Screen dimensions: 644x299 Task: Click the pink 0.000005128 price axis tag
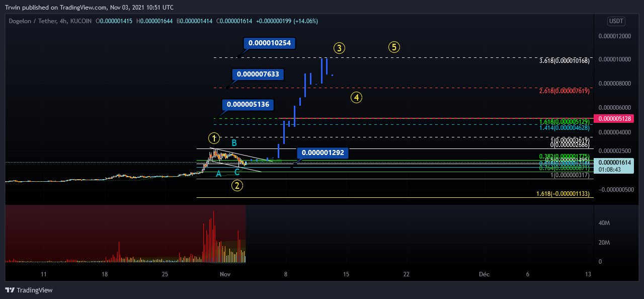click(614, 119)
